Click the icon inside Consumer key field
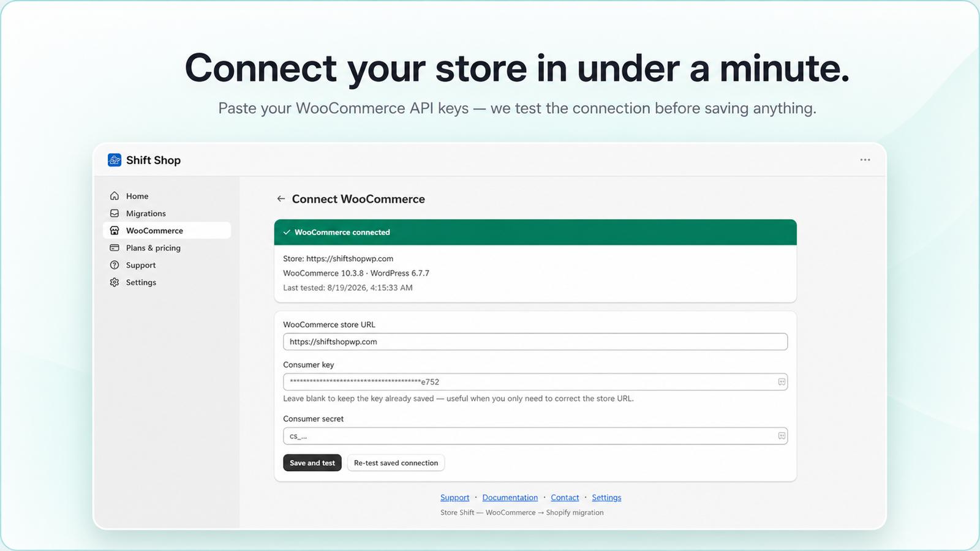The width and height of the screenshot is (980, 551). 782,382
